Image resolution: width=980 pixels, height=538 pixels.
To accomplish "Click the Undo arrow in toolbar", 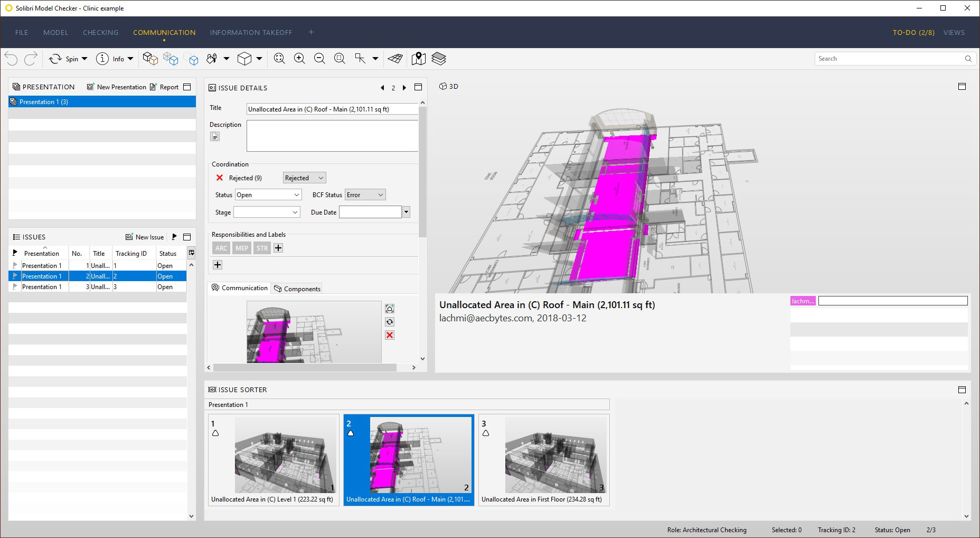I will click(11, 59).
